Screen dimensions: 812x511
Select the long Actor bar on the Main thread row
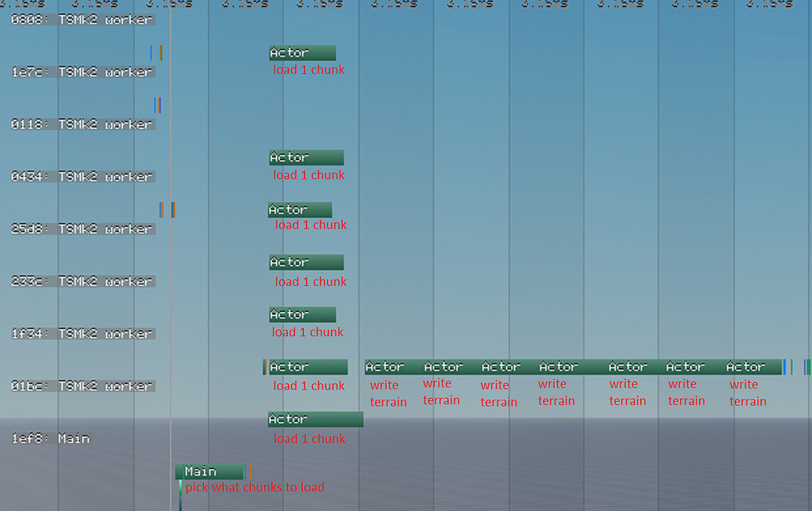pyautogui.click(x=314, y=418)
